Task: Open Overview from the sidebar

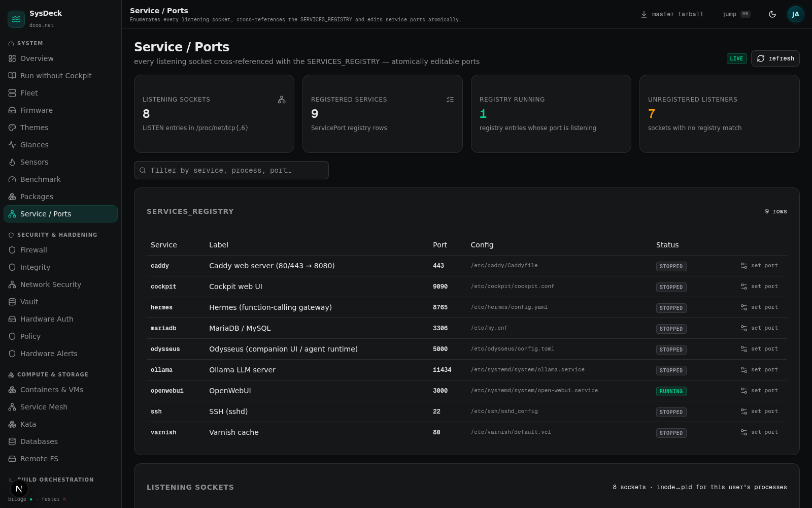Action: pos(60,58)
